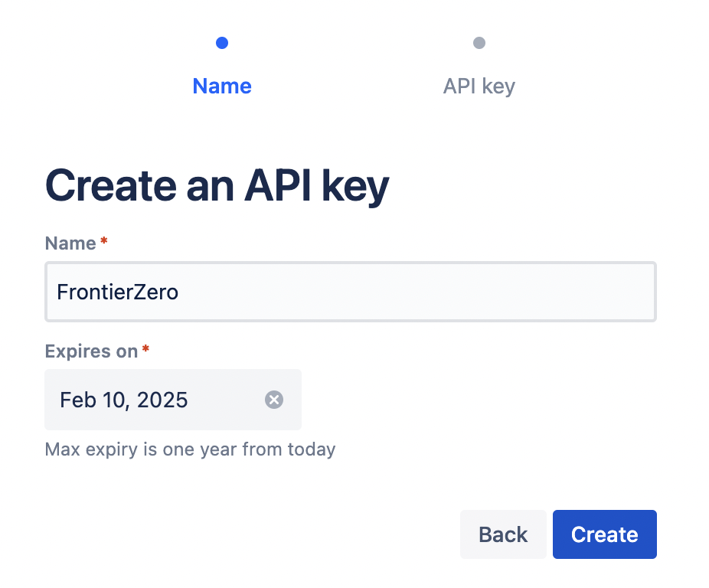
Task: Click the Max expiry helper text
Action: [190, 449]
